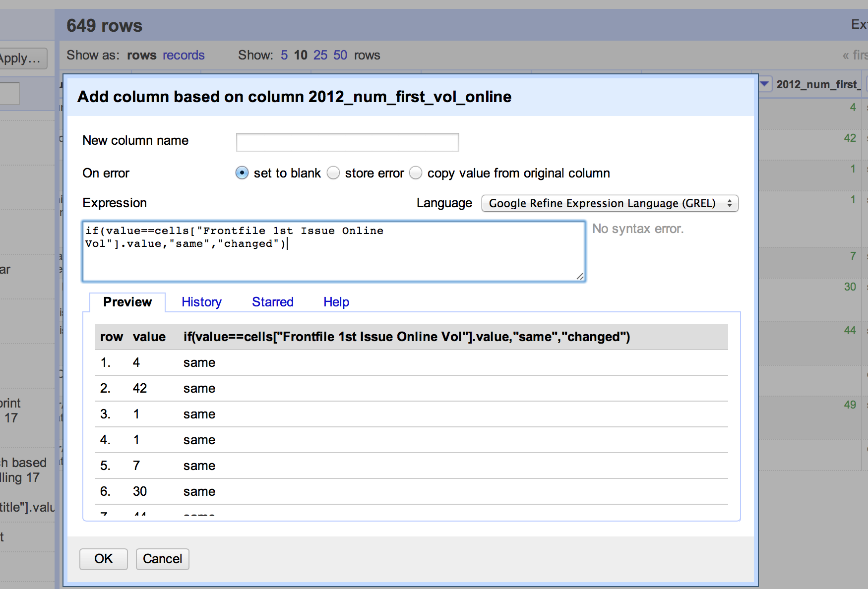Confirm the dialog with OK
The image size is (868, 589).
point(104,559)
